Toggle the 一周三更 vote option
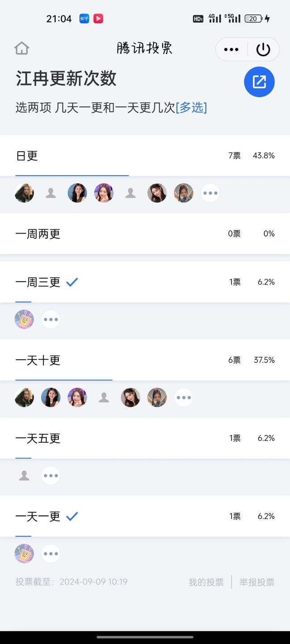The height and width of the screenshot is (644, 290). [145, 282]
